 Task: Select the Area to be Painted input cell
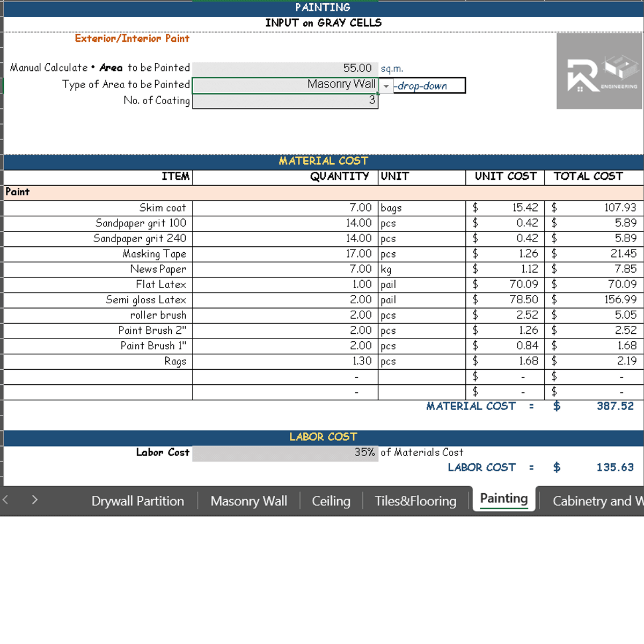coord(285,68)
